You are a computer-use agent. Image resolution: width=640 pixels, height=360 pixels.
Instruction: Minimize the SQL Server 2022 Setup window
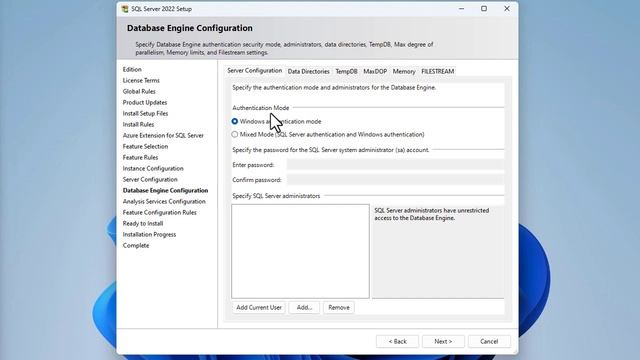pos(461,9)
